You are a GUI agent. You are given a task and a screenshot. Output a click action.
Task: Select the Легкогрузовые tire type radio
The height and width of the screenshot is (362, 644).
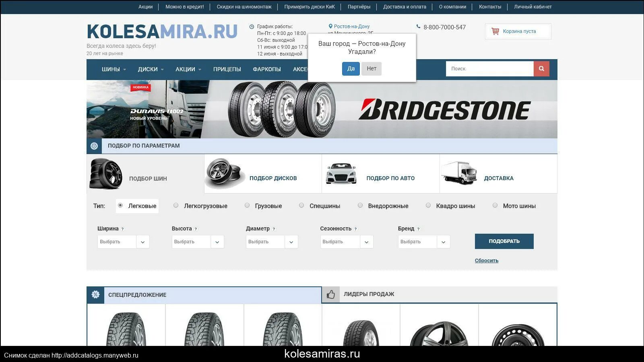(x=176, y=205)
